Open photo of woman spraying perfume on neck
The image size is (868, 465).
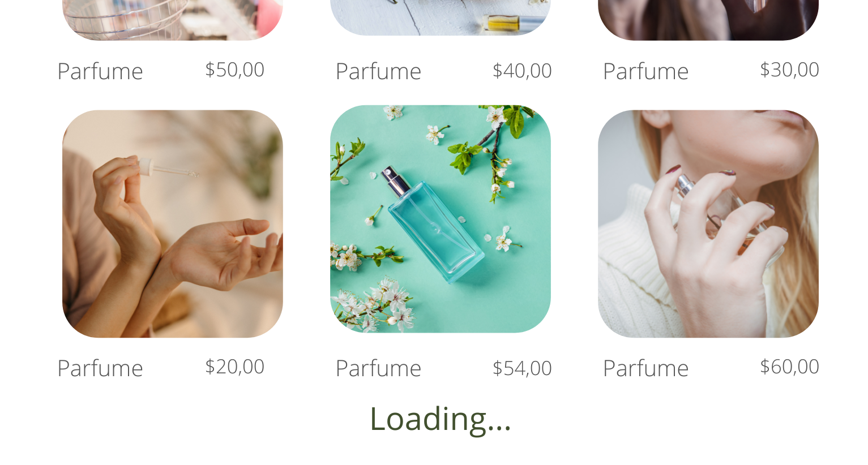pyautogui.click(x=708, y=224)
